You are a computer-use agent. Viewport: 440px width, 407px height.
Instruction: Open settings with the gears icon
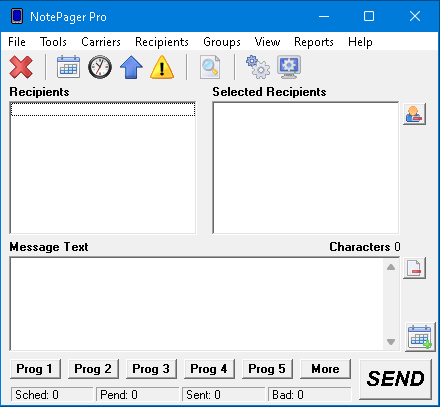(258, 67)
